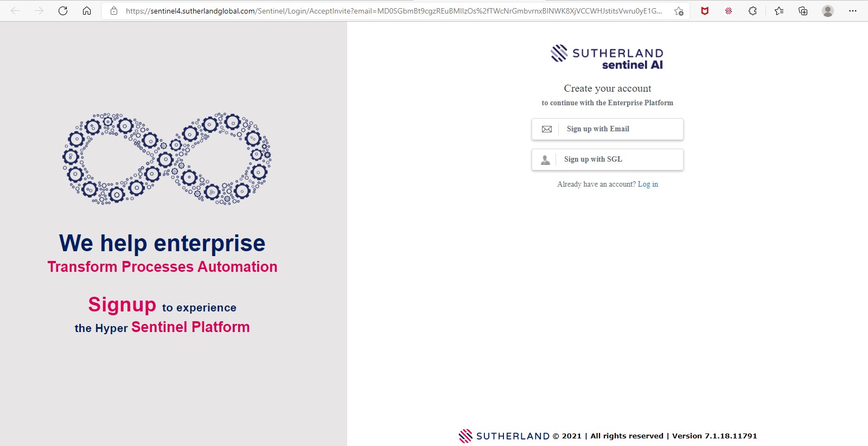Click the footer Sutherland logo
Image resolution: width=868 pixels, height=446 pixels.
tap(504, 436)
